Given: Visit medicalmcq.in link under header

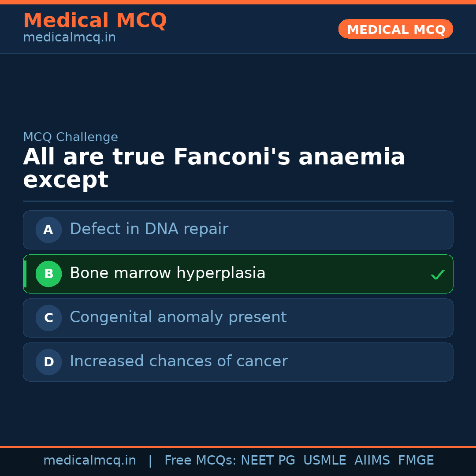Looking at the screenshot, I should [69, 38].
